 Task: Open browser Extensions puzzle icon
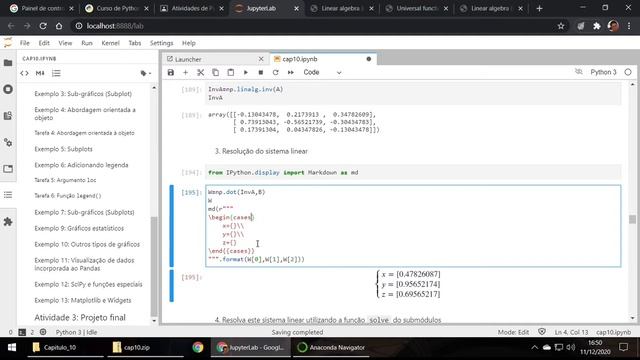[597, 26]
